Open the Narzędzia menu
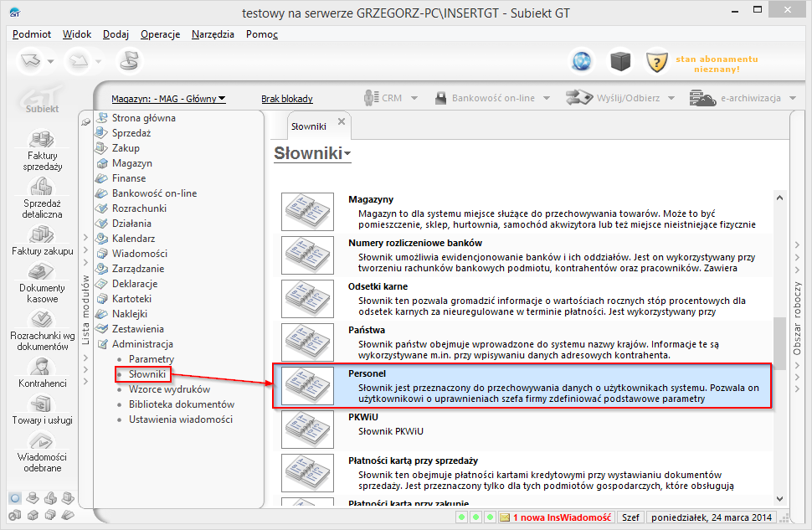 pos(213,34)
